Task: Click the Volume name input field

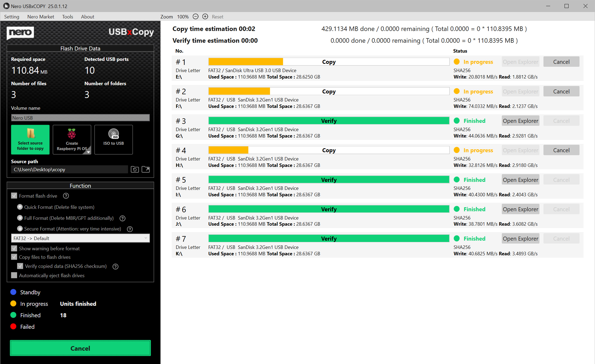Action: [x=80, y=118]
